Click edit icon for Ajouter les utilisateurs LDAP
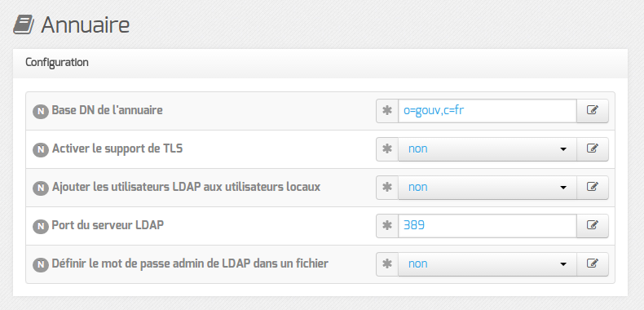The height and width of the screenshot is (310, 644). point(593,187)
